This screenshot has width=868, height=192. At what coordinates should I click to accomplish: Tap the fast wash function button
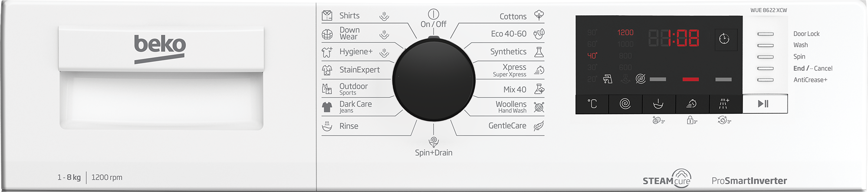coord(692,104)
